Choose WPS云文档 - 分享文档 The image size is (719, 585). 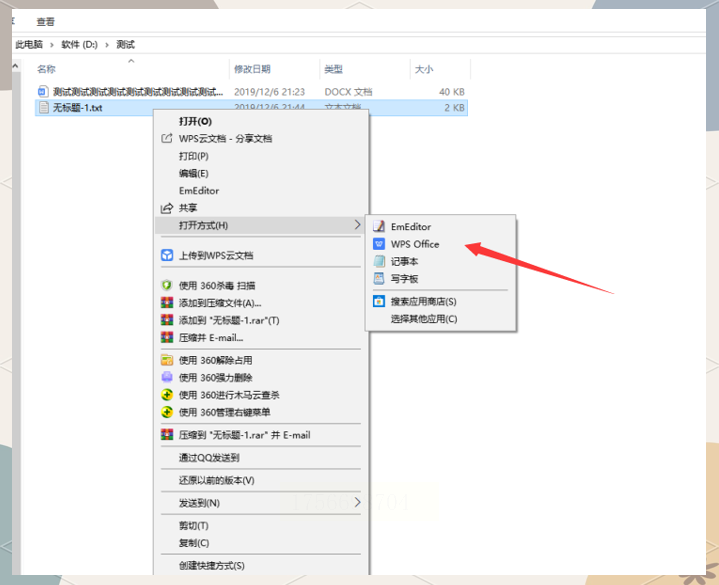pyautogui.click(x=225, y=138)
